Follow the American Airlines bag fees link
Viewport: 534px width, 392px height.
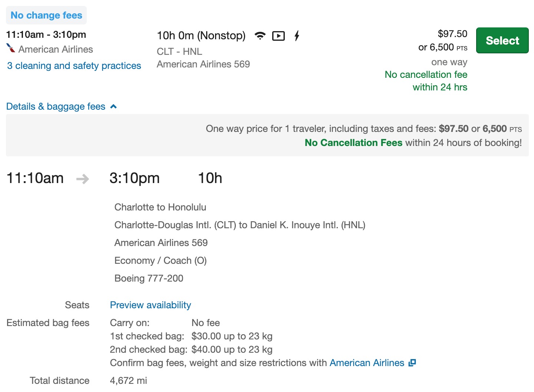(367, 363)
